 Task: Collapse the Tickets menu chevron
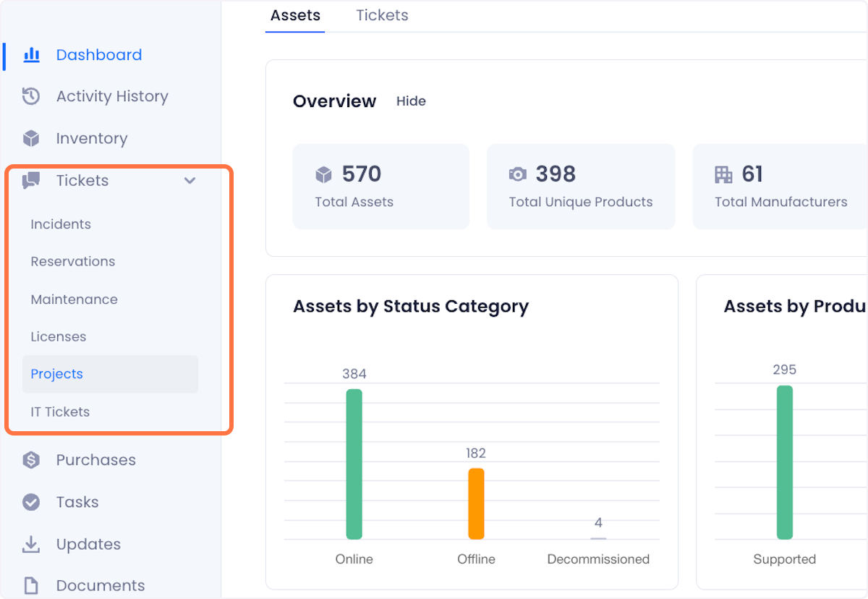click(x=190, y=181)
